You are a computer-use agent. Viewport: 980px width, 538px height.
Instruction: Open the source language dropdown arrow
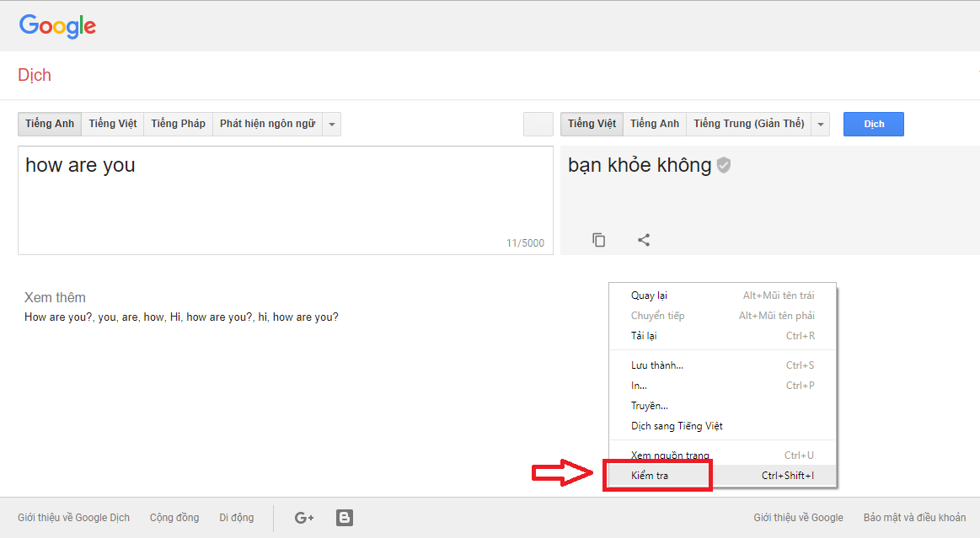click(331, 124)
